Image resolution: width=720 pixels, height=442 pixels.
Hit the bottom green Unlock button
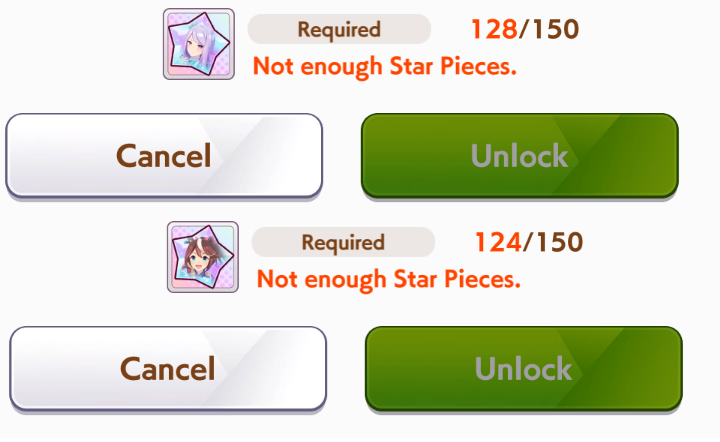pos(523,369)
